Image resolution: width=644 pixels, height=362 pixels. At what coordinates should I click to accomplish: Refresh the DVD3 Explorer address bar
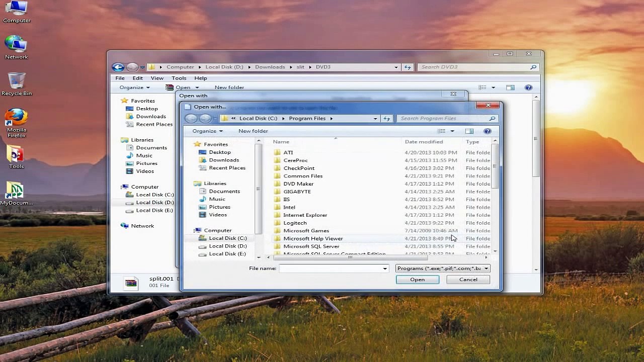(408, 67)
